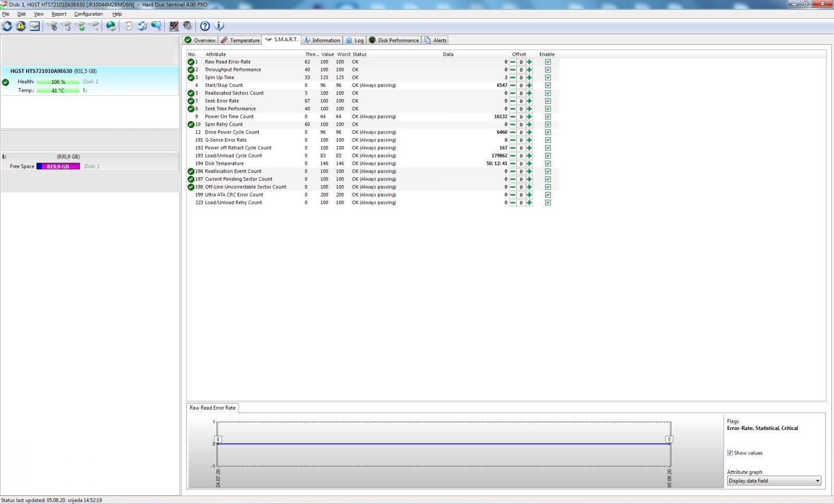Select the Raw Read Error Rate graph tab
834x504 pixels.
(213, 408)
